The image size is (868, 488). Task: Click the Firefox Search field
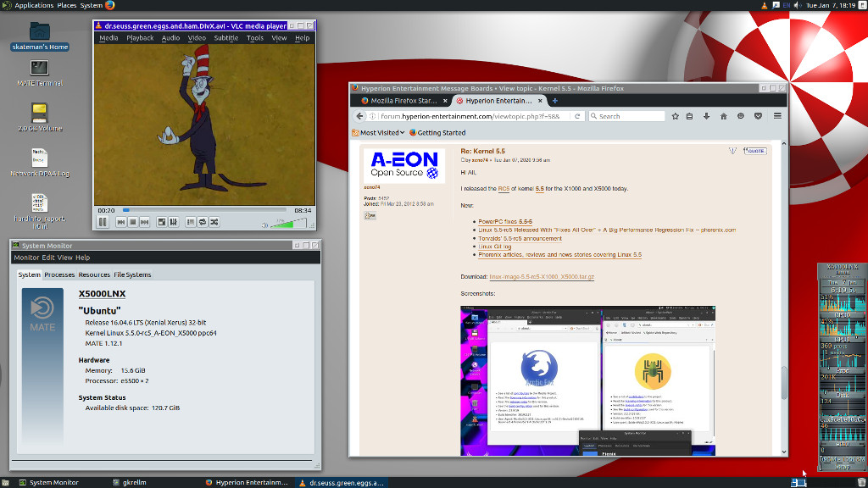[x=626, y=116]
